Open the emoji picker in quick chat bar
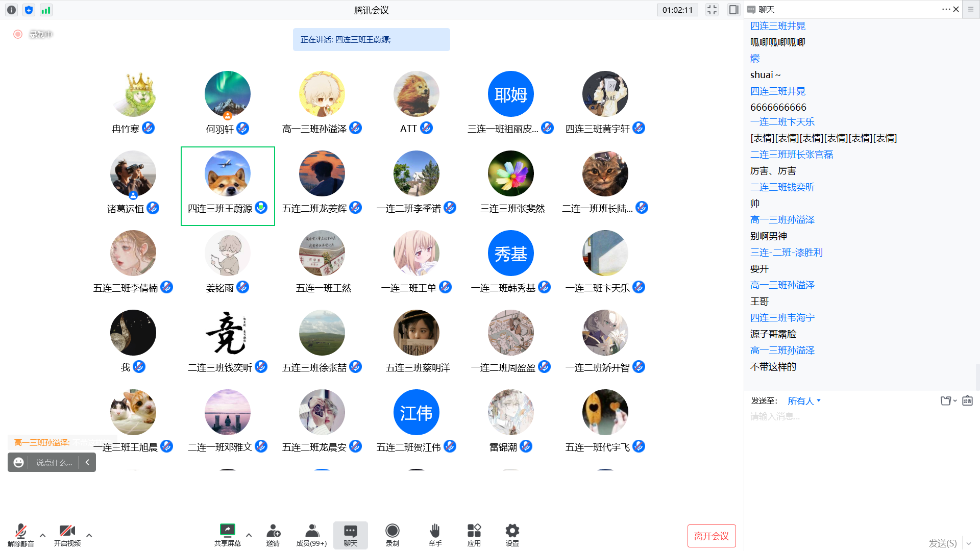Screen dimensions: 980x551 pyautogui.click(x=19, y=462)
